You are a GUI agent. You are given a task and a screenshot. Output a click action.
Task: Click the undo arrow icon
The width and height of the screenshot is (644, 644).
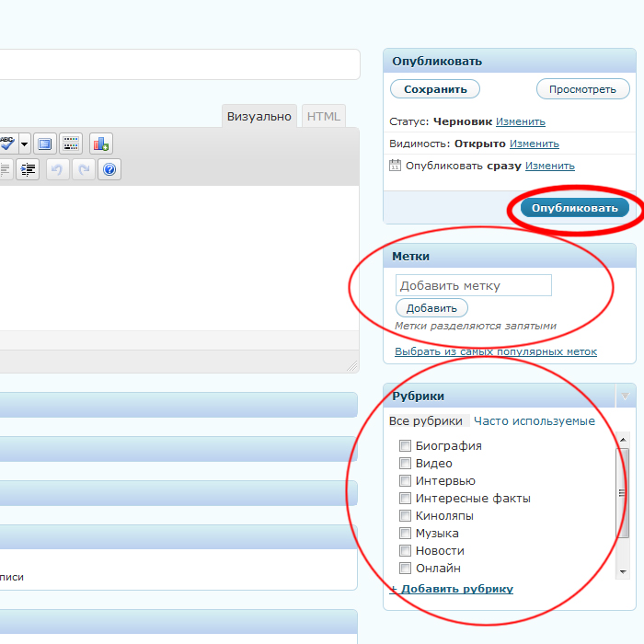tap(58, 169)
